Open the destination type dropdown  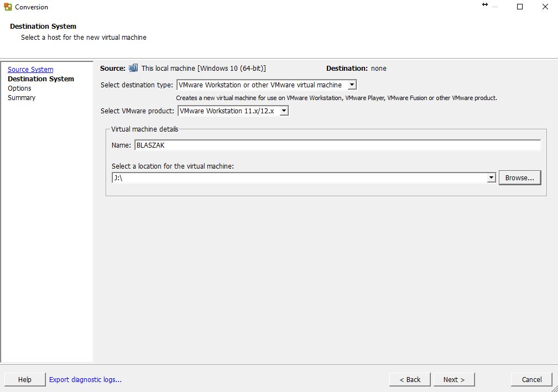pos(352,85)
